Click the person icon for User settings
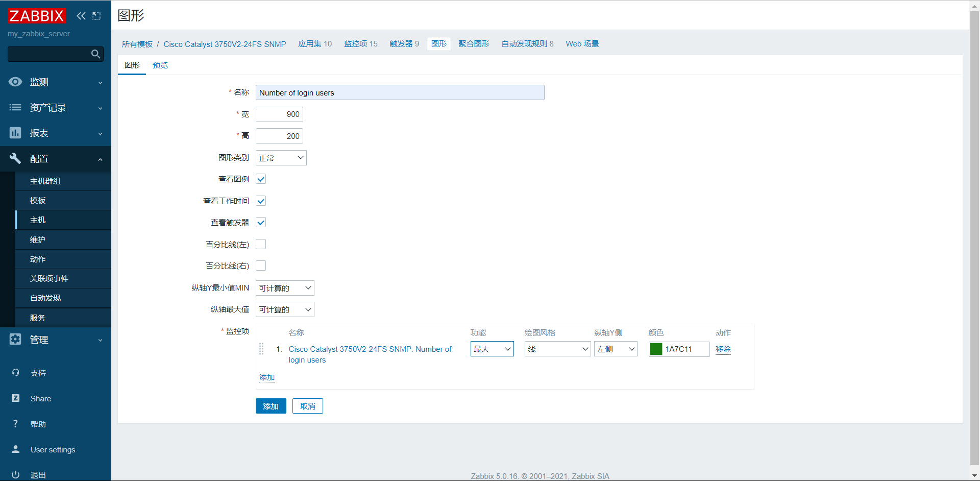 (15, 449)
